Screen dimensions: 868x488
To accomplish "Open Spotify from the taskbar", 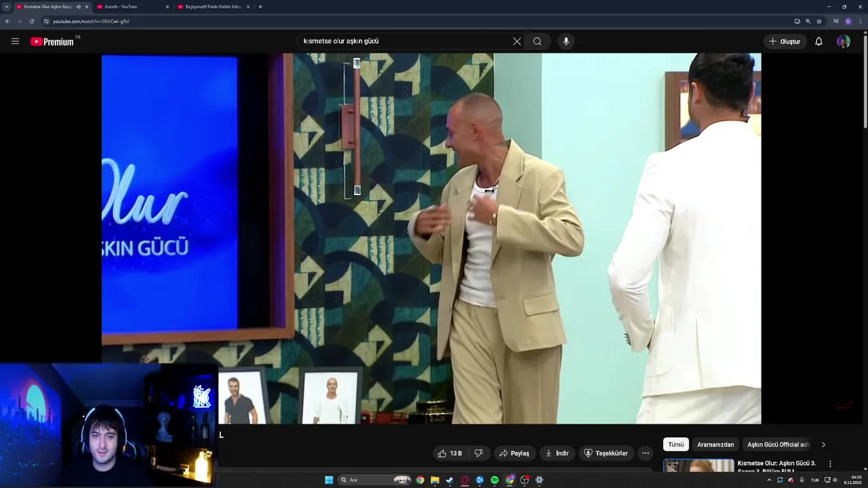I will point(494,480).
